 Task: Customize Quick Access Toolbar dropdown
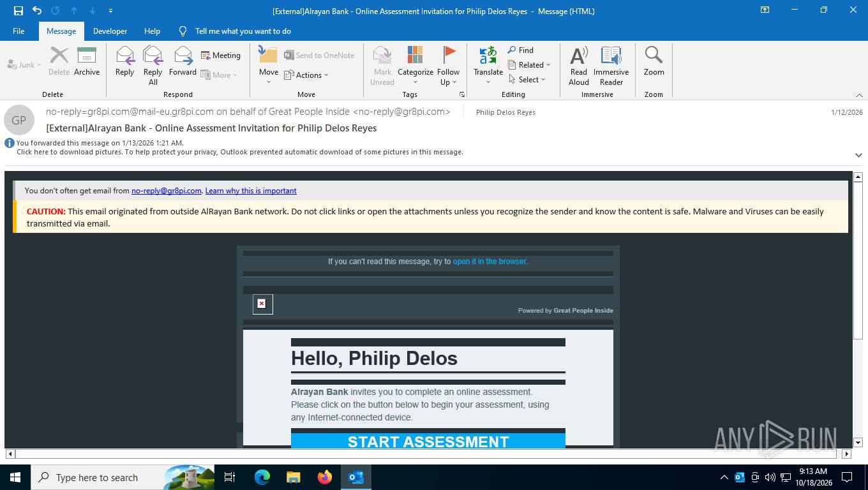pos(111,11)
